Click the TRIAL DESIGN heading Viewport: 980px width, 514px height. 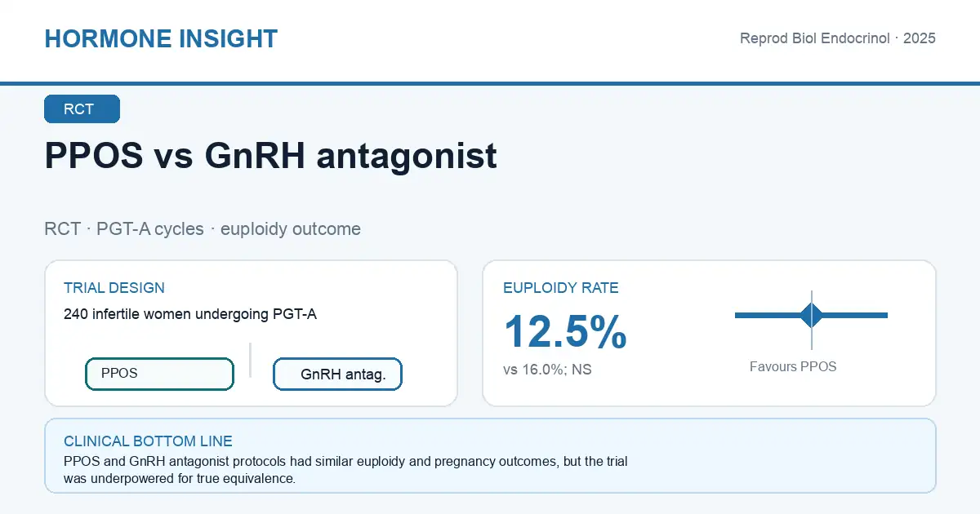[x=114, y=288]
